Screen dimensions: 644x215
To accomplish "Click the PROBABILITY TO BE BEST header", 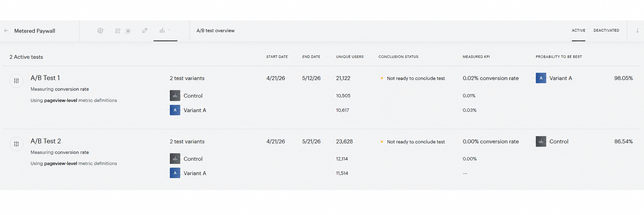I will coord(559,57).
